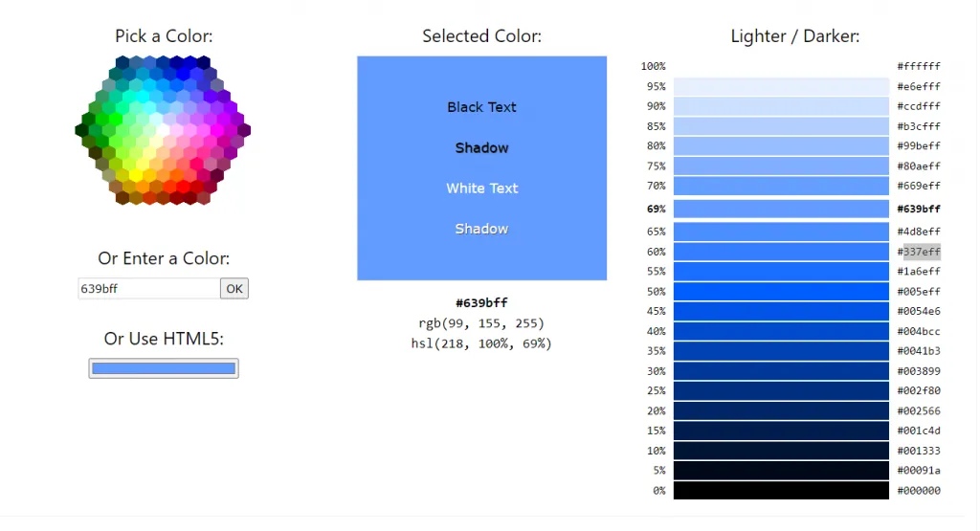This screenshot has width=980, height=531.
Task: Choose the 10% shade bar #001333
Action: (781, 451)
